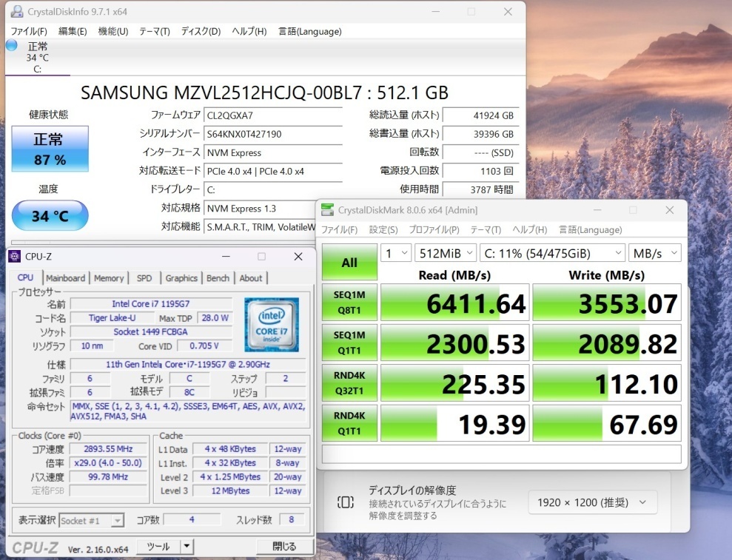The image size is (732, 560).
Task: Run all benchmarks with the All button
Action: click(349, 263)
